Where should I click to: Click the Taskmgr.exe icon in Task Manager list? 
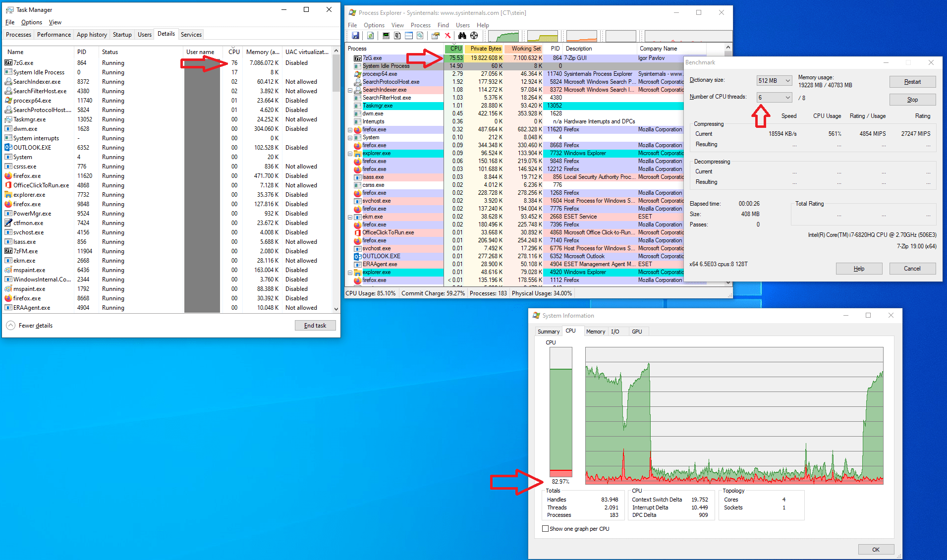(x=8, y=119)
